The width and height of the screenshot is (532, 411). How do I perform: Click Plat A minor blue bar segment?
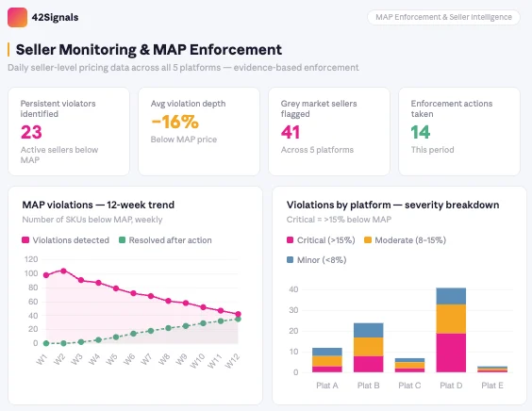327,352
